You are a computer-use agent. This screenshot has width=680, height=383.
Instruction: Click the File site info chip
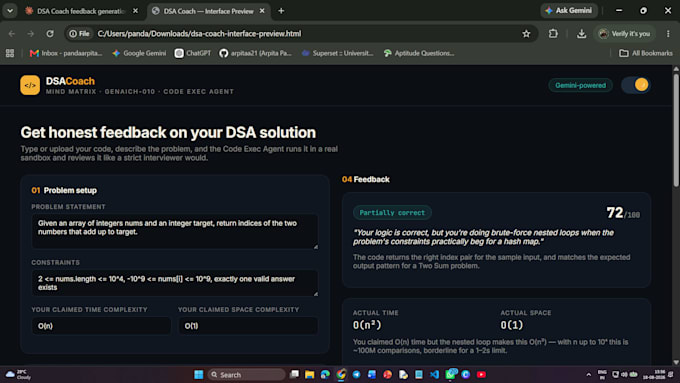click(x=79, y=33)
